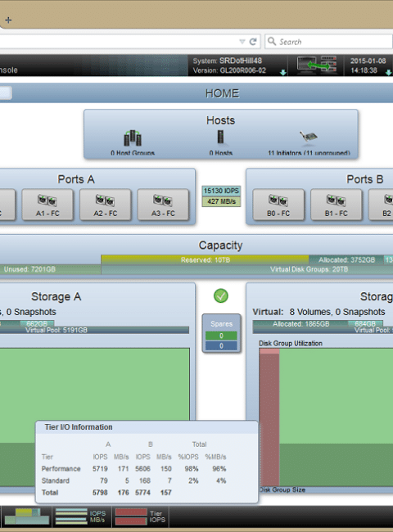Click Storage B Allocated 1865GB bar
Screen dimensions: 393x532
click(x=300, y=323)
